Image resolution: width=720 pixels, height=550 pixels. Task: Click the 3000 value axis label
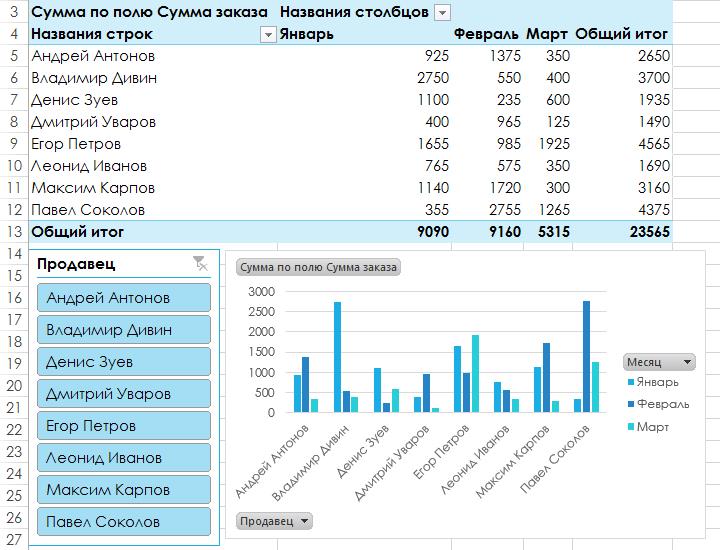click(261, 292)
